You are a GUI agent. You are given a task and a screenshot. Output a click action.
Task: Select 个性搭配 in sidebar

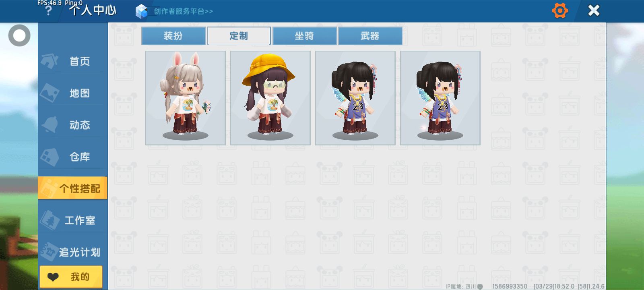pos(73,188)
